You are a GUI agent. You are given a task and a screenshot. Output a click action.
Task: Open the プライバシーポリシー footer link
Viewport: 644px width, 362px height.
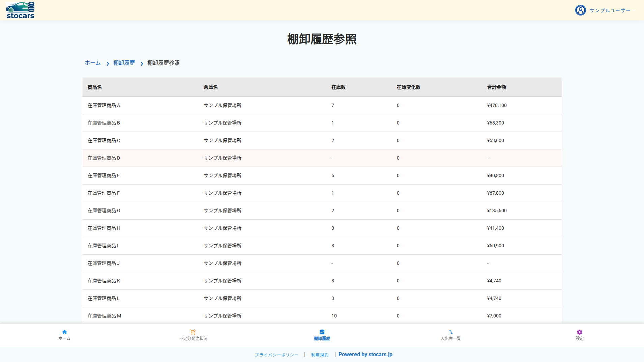[x=276, y=355]
